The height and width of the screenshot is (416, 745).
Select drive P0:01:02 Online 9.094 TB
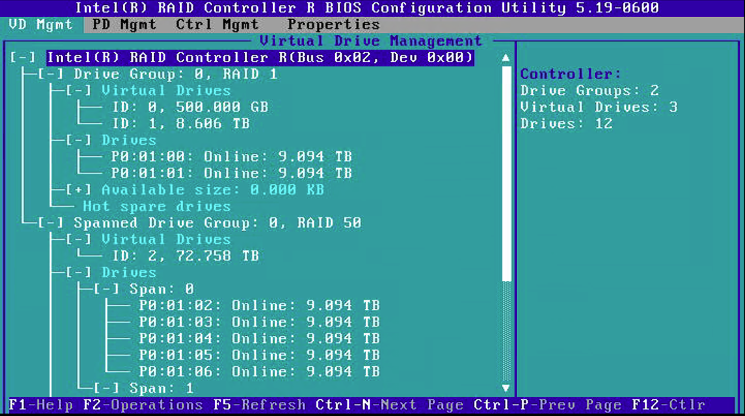[x=259, y=306]
